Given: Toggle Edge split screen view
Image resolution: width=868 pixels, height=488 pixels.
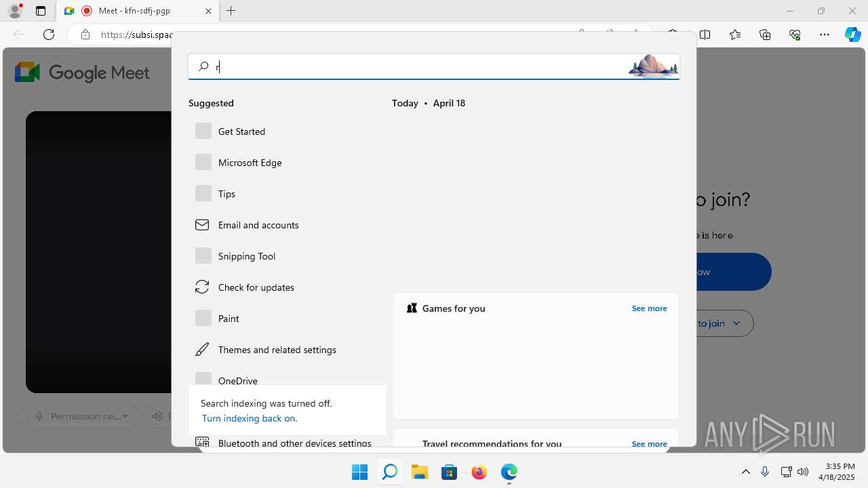Looking at the screenshot, I should point(705,35).
